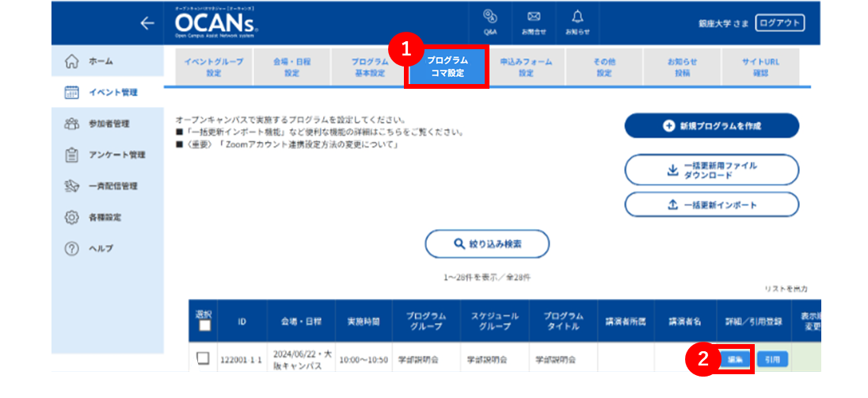Open アンケート管理 in sidebar
The image size is (868, 398).
108,155
